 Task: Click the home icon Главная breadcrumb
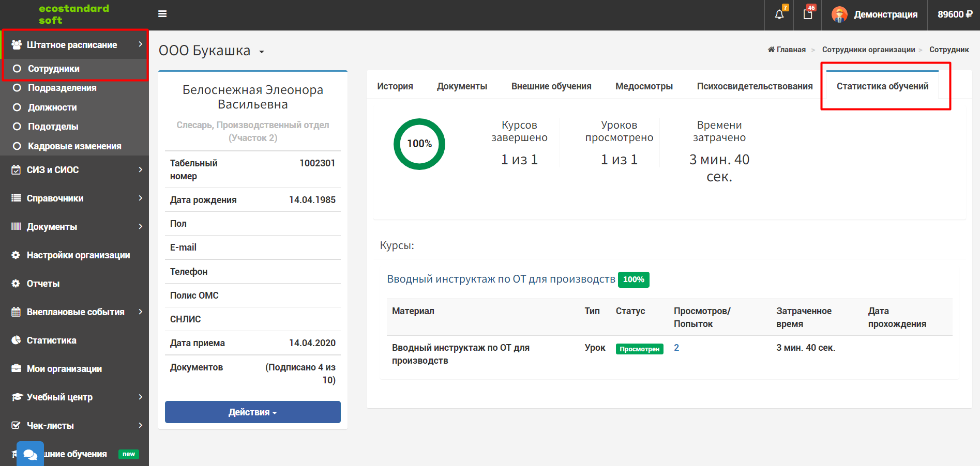pyautogui.click(x=787, y=50)
